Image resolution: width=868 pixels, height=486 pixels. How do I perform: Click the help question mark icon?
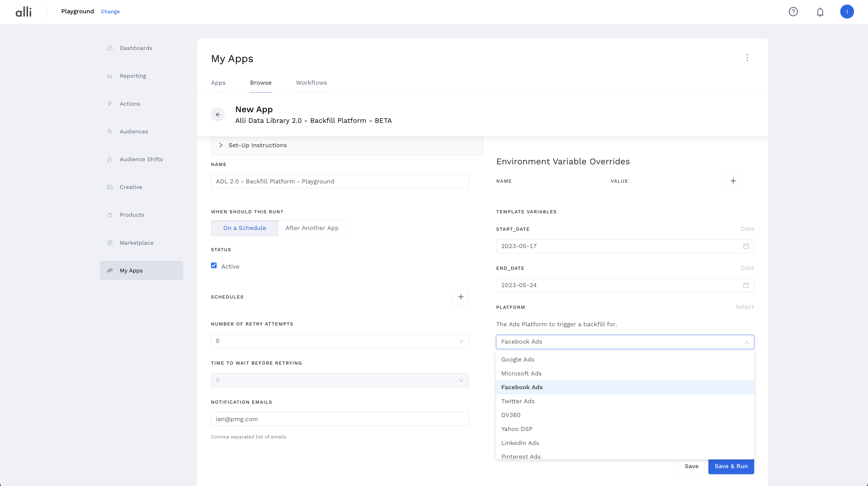click(x=793, y=12)
